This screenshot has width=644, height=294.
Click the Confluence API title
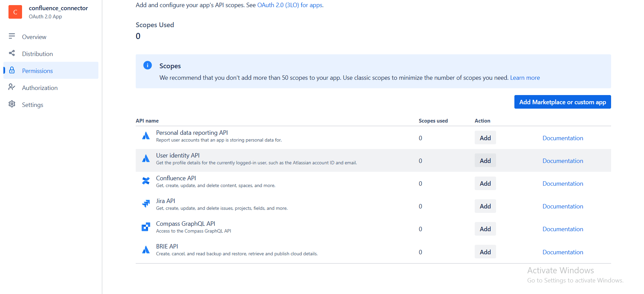click(x=176, y=178)
